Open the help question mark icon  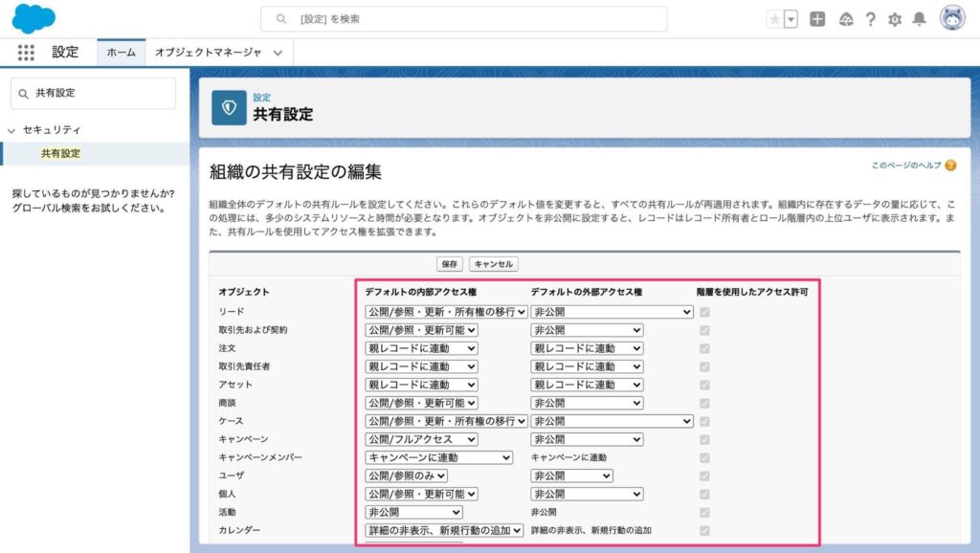[870, 19]
